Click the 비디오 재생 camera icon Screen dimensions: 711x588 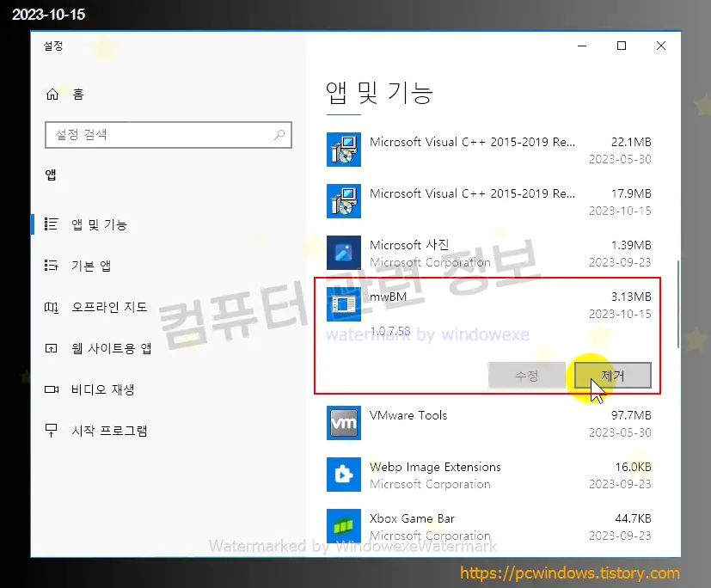(x=52, y=389)
